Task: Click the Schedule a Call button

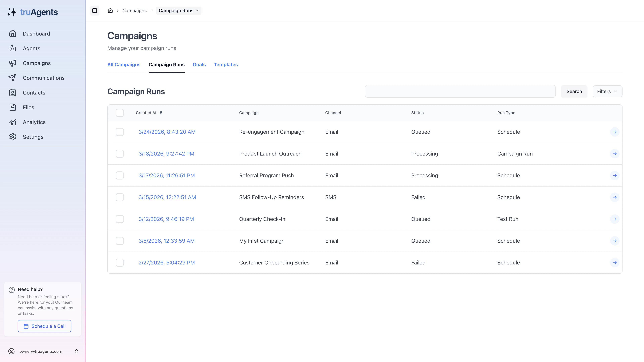Action: click(x=44, y=326)
